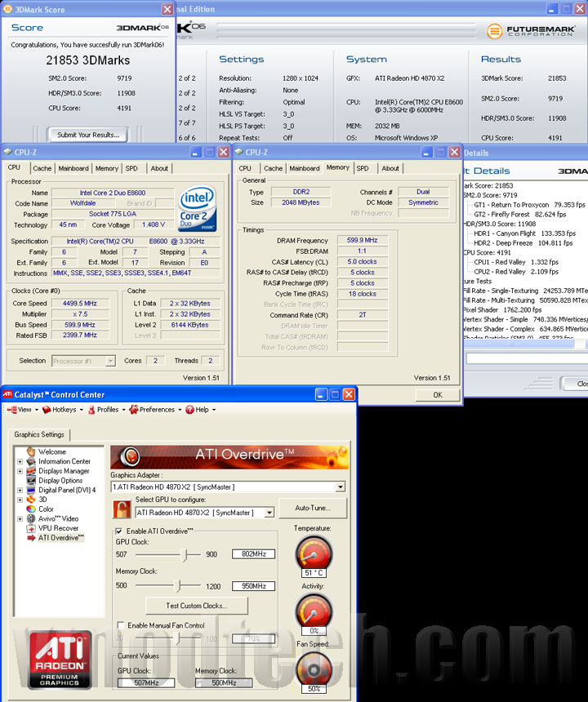The height and width of the screenshot is (702, 588).
Task: Expand the Information Center tree node
Action: (20, 461)
